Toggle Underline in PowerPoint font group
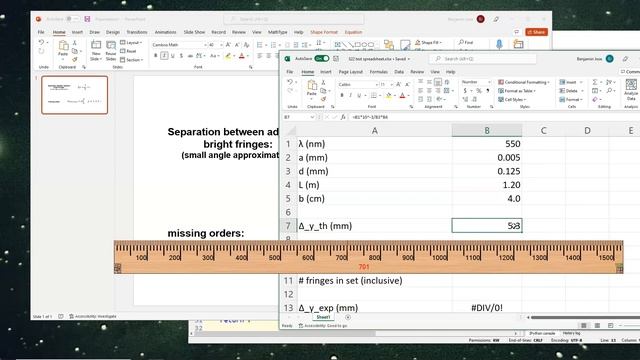Screen dimensions: 640x360 coord(173,56)
